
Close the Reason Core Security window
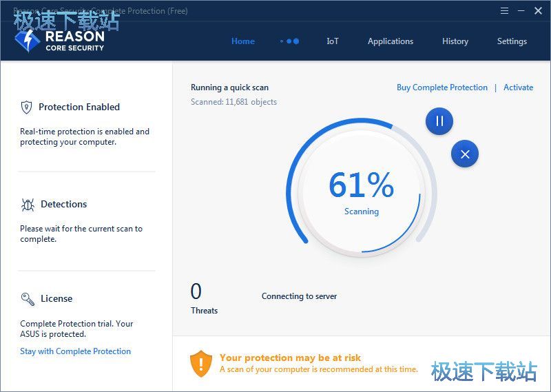coord(538,11)
